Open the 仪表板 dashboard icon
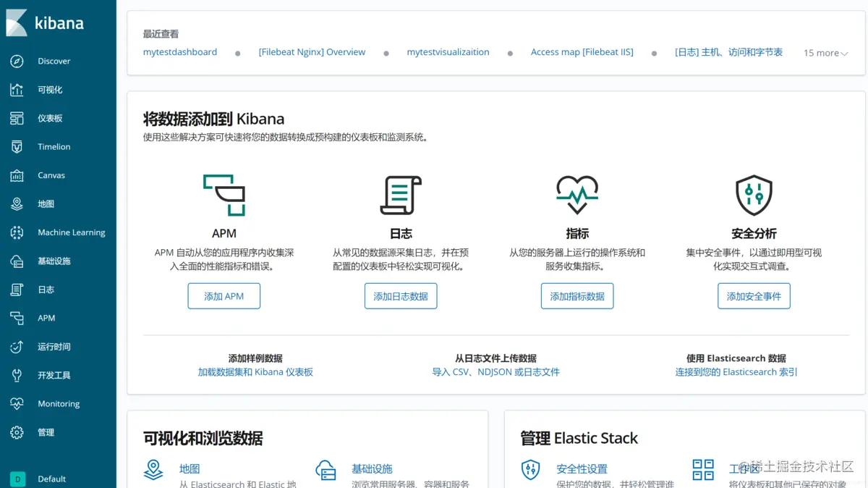The width and height of the screenshot is (868, 488). (17, 118)
